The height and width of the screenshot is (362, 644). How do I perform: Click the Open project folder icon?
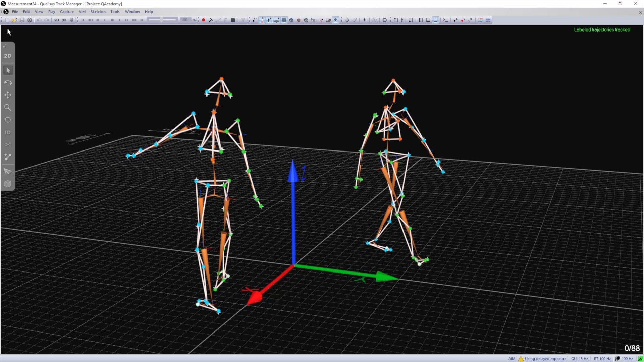coord(14,20)
